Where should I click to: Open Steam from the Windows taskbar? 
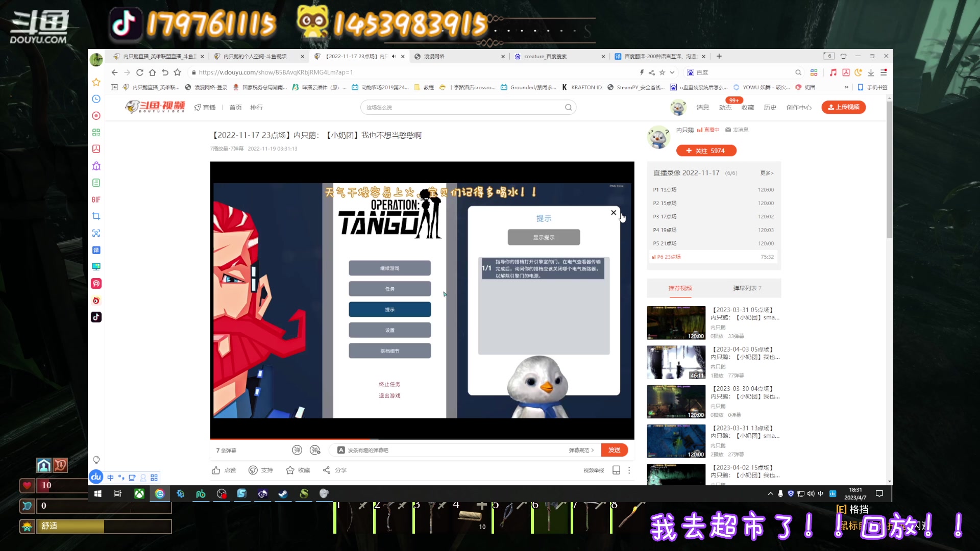[283, 494]
